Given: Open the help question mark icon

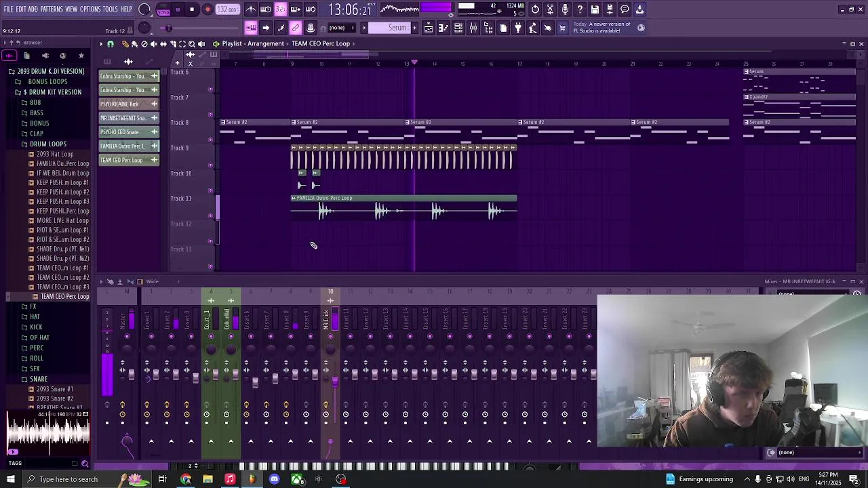Looking at the screenshot, I should pos(580,9).
